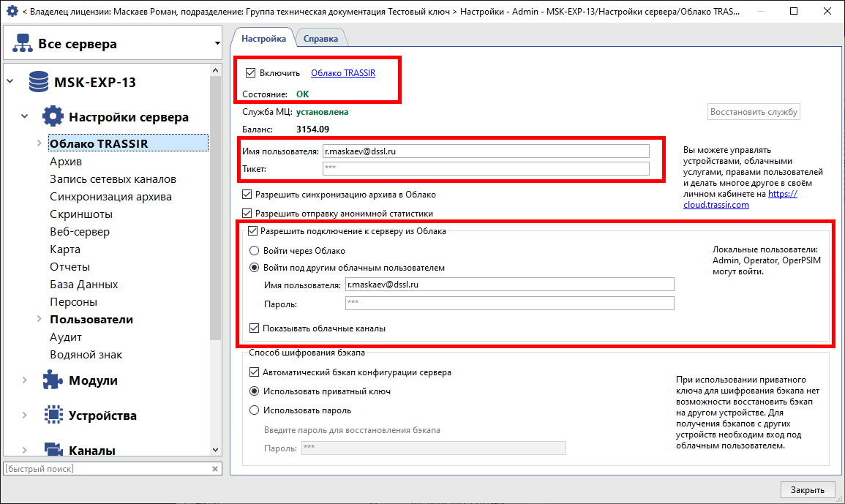
Task: Click the tree panel vertical scrollbar thumb
Action: [216, 208]
